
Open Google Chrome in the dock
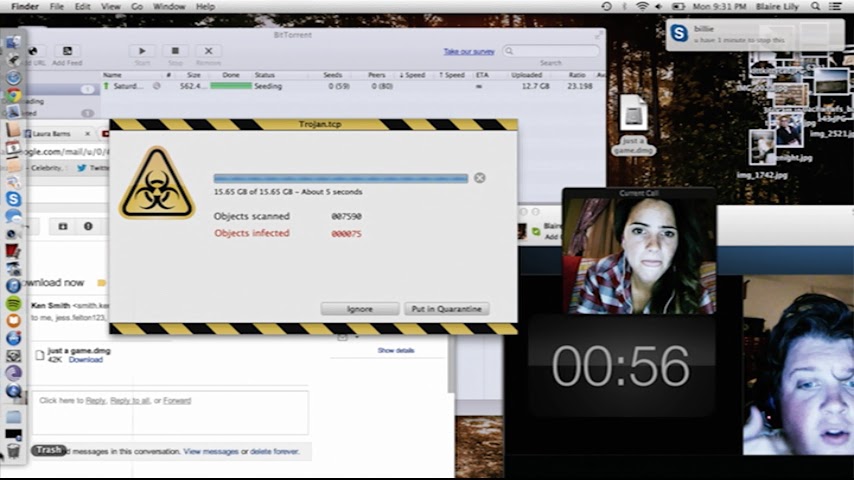14,96
